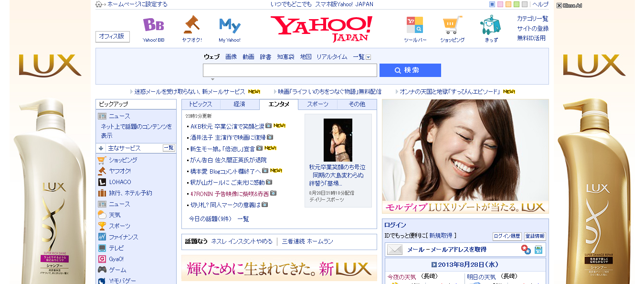The width and height of the screenshot is (644, 284).
Task: Open the shopping cart icon in header
Action: 452,25
